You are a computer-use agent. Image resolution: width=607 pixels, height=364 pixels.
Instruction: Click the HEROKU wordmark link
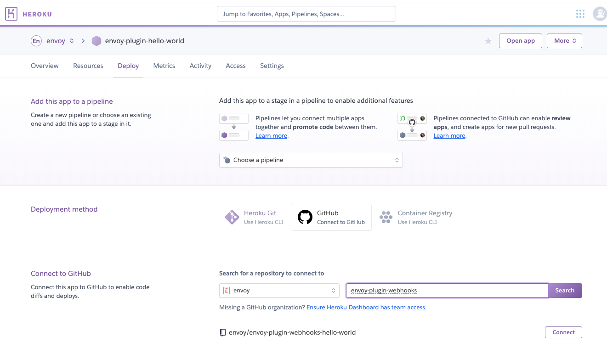click(37, 14)
